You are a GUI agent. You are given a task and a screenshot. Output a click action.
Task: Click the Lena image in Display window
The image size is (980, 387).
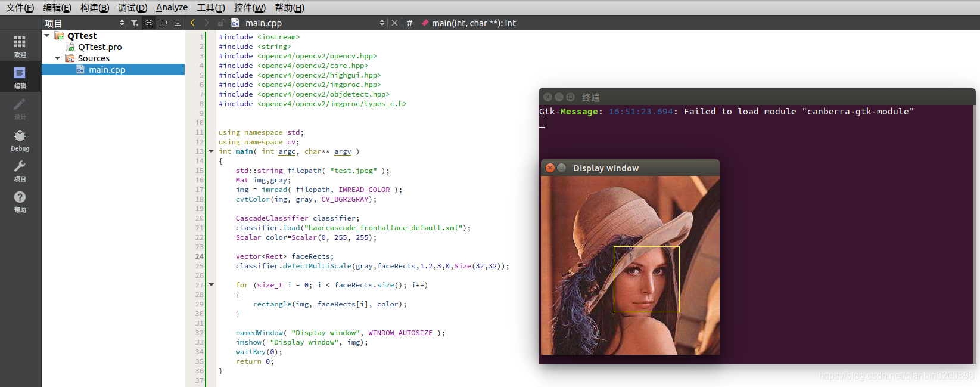tap(630, 265)
